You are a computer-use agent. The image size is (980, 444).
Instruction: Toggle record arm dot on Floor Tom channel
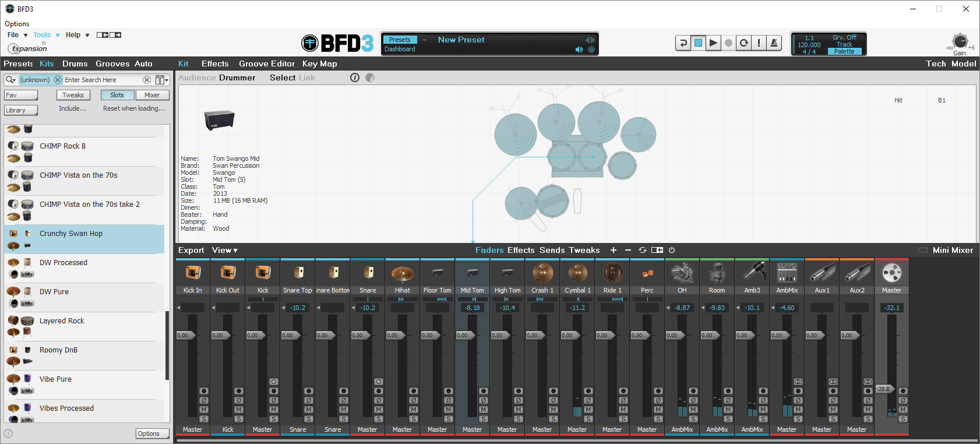(x=449, y=391)
